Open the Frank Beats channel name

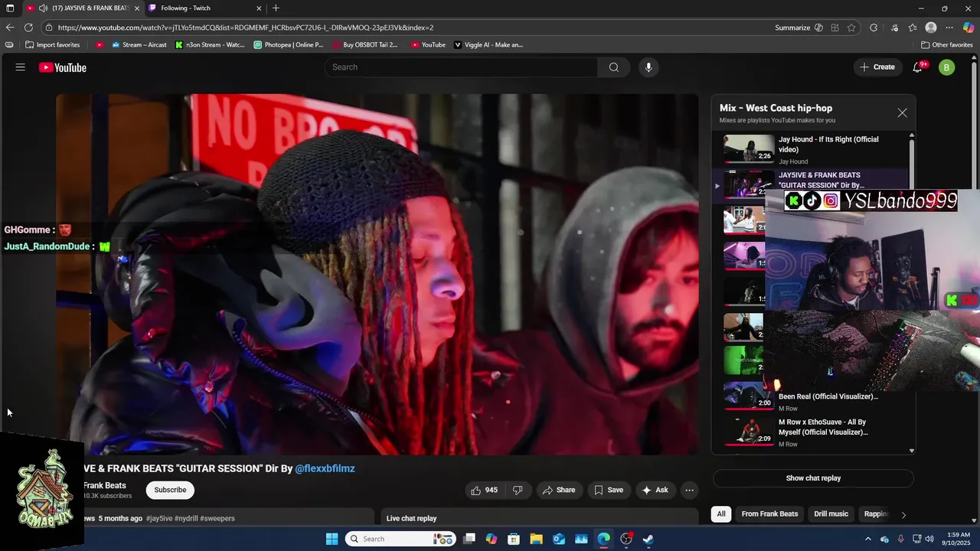point(105,486)
